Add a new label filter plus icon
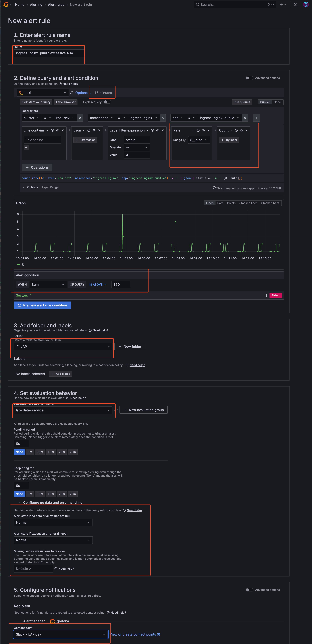Image resolution: width=312 pixels, height=644 pixels. point(256,118)
